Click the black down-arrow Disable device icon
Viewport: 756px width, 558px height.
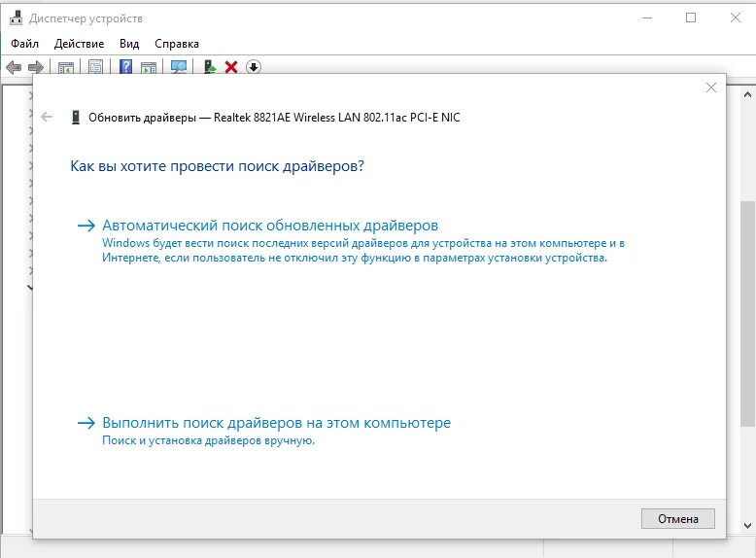(254, 67)
